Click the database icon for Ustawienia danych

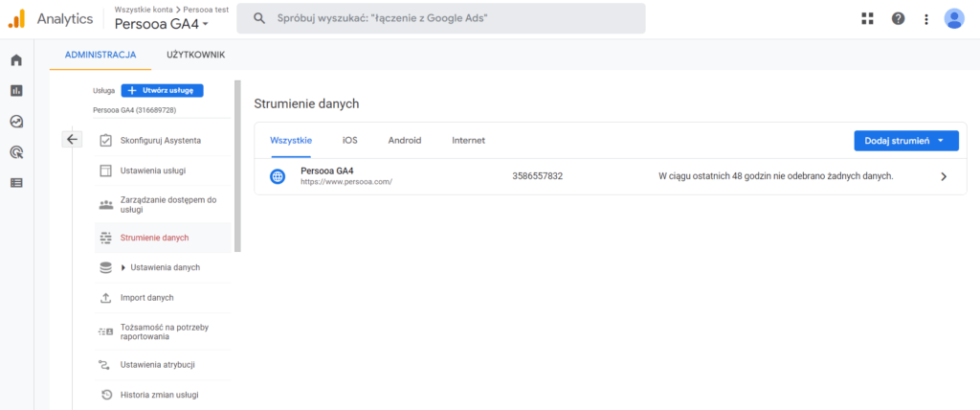pos(105,267)
